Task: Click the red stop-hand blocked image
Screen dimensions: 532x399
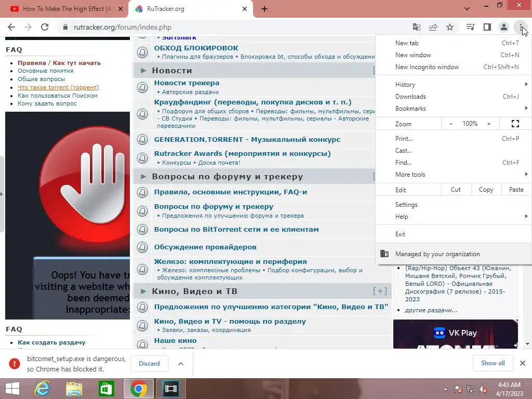Action: 68,215
